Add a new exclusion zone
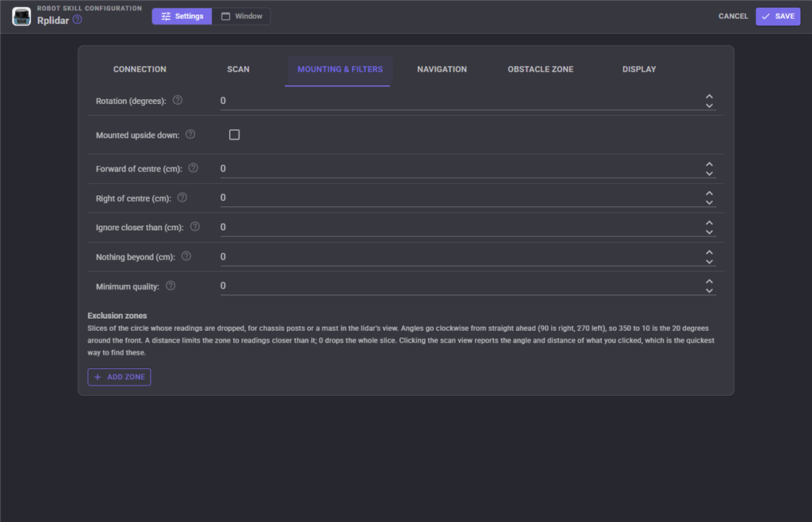Screen dimensions: 812x522 coord(119,377)
